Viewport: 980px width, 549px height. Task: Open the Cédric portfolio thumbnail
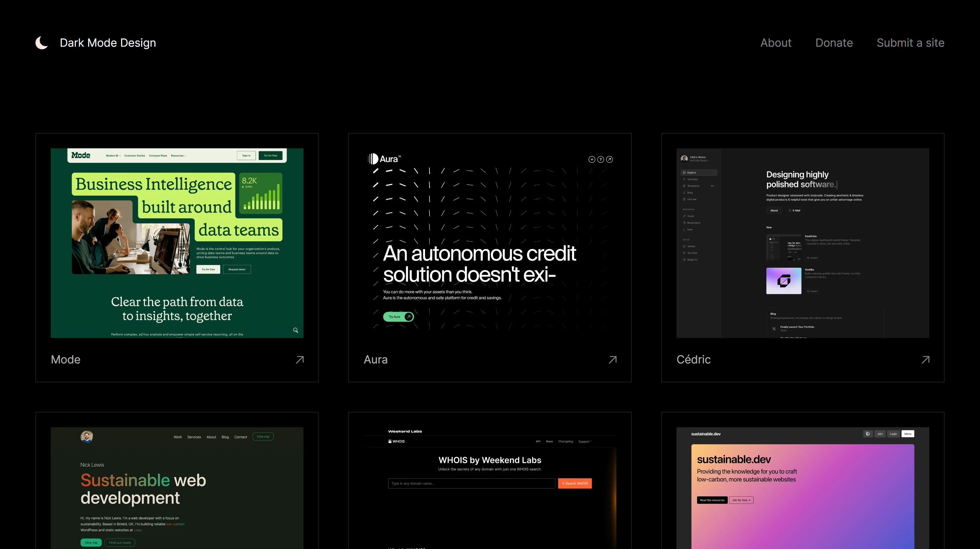click(x=803, y=243)
